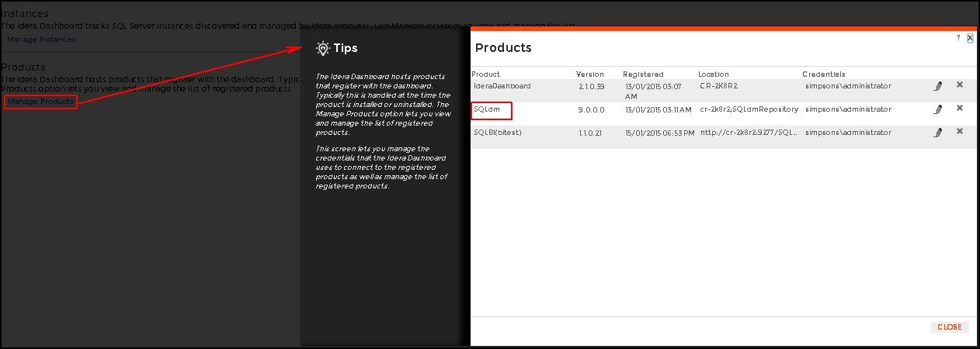The height and width of the screenshot is (349, 980).
Task: Sort by Version column header
Action: click(590, 74)
